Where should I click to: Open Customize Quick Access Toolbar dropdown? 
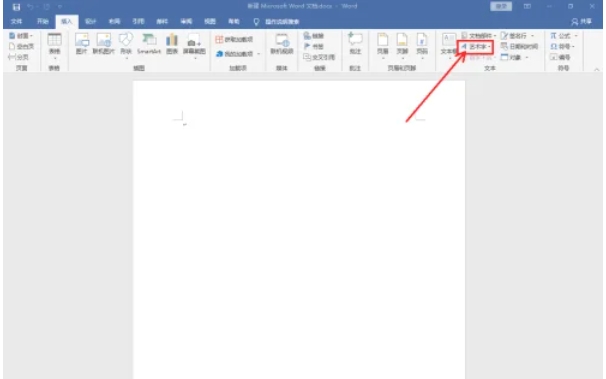[x=60, y=7]
